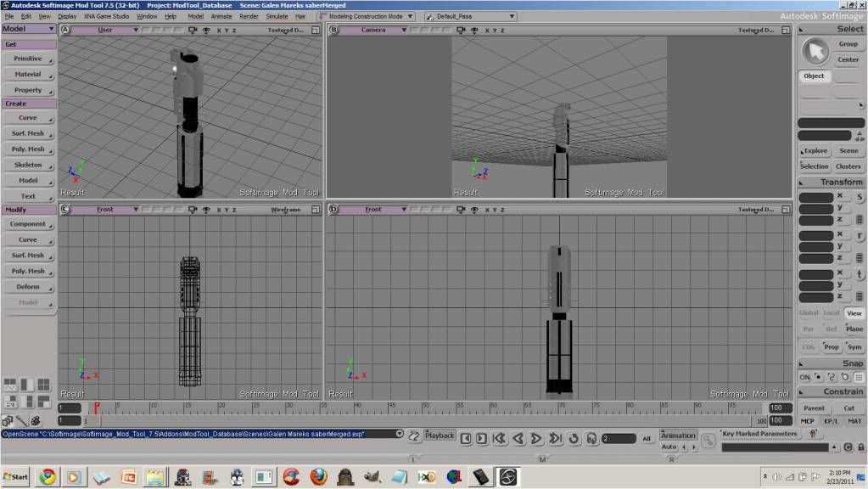Click the Rotate 'r' transform icon
This screenshot has width=868, height=489.
(x=860, y=235)
